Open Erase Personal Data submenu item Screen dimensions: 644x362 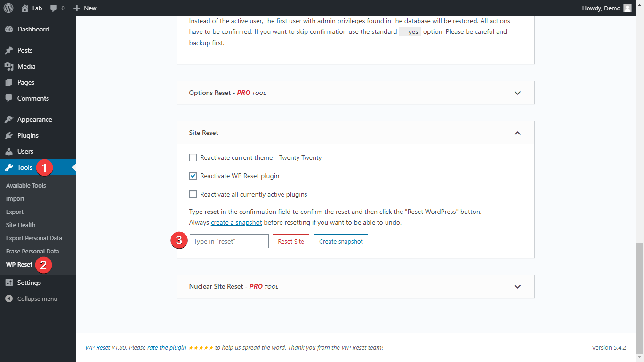[x=32, y=251]
